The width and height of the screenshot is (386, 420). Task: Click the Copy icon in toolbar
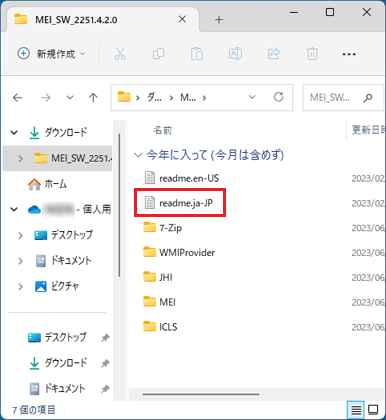click(x=159, y=54)
